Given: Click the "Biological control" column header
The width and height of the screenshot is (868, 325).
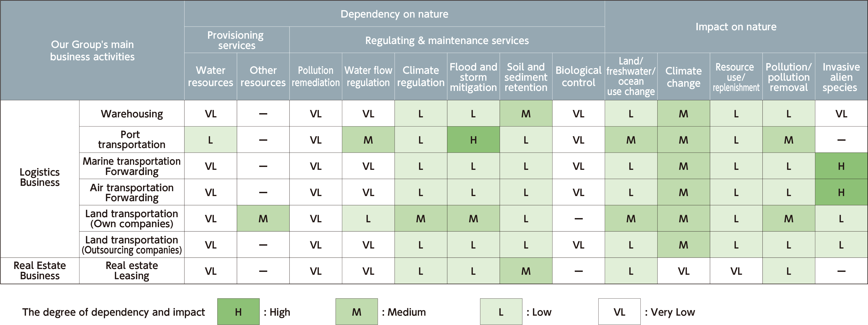Looking at the screenshot, I should coord(578,76).
